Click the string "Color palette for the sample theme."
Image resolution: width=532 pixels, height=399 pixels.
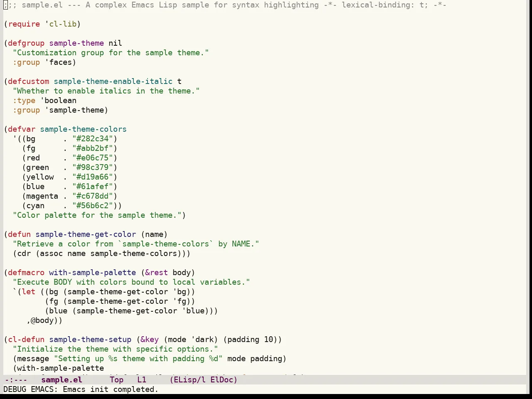[97, 215]
